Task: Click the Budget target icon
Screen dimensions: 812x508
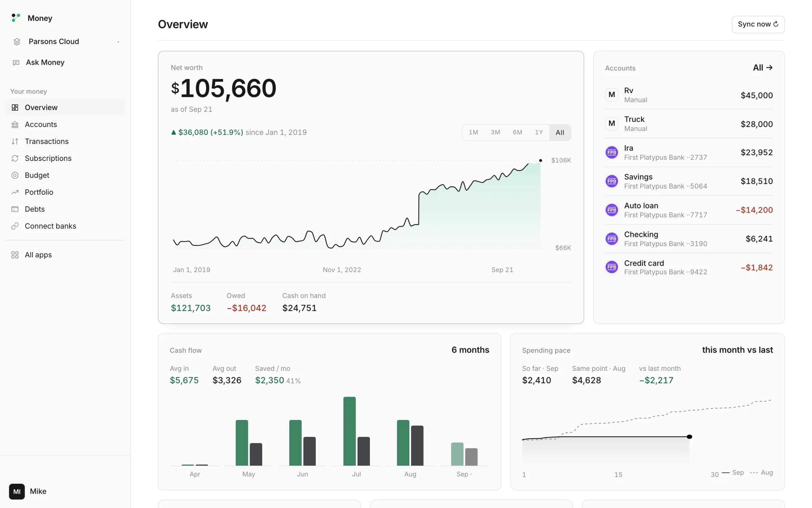Action: 15,175
